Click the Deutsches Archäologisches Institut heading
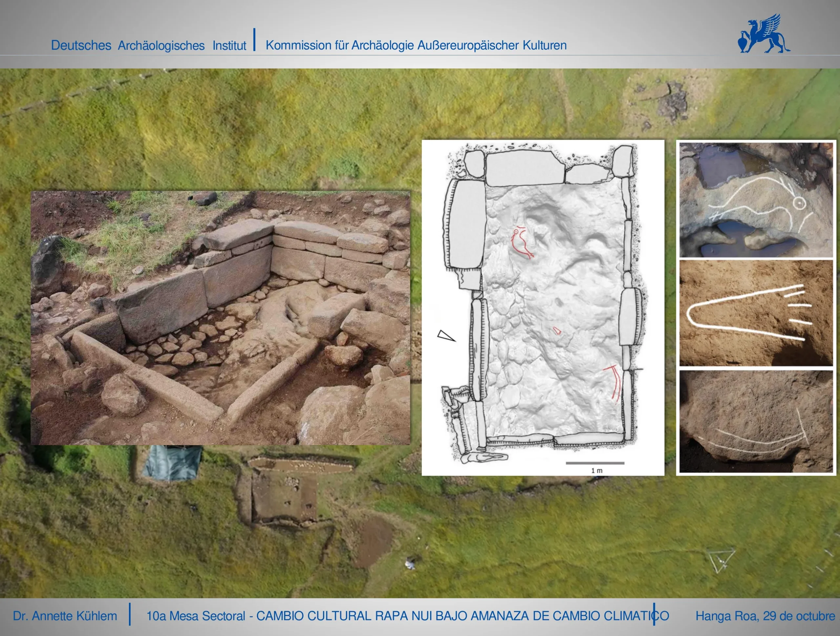This screenshot has height=636, width=840. [149, 45]
